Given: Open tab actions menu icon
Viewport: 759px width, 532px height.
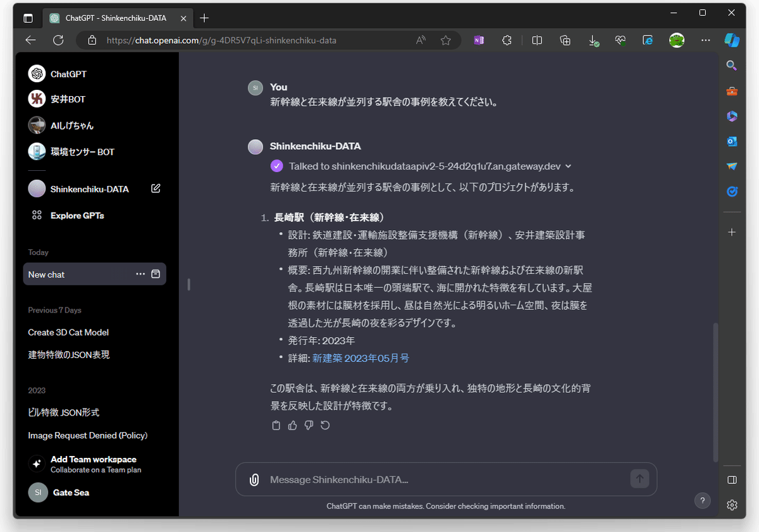Looking at the screenshot, I should coord(28,18).
